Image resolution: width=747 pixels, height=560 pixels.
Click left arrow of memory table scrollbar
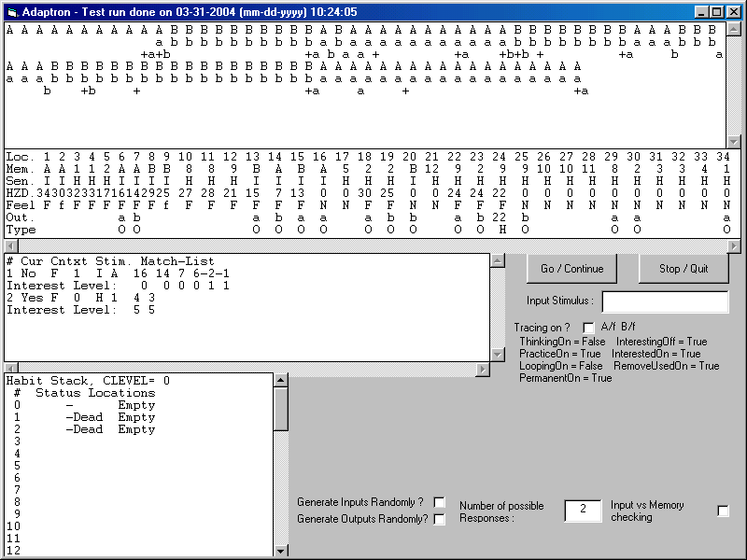(11, 246)
